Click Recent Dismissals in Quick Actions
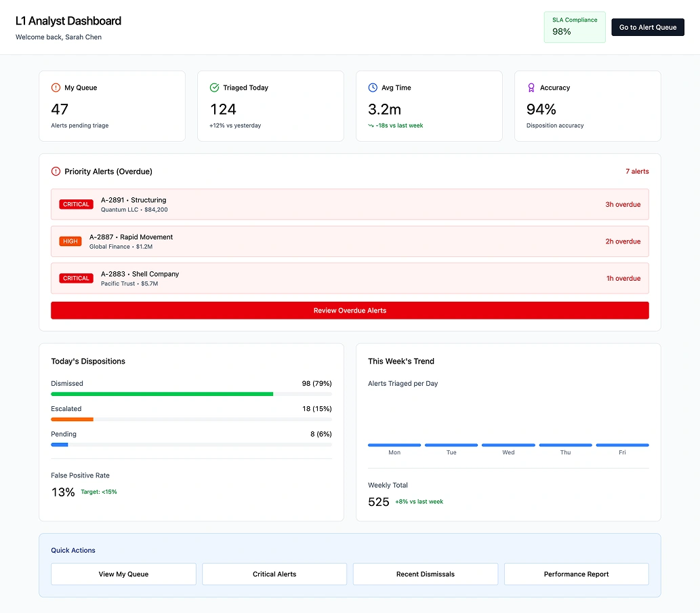 tap(425, 574)
